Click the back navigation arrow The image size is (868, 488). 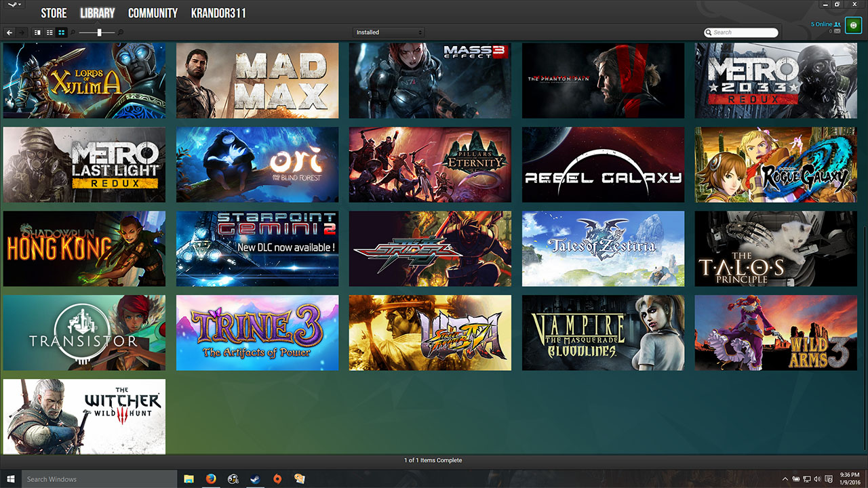pyautogui.click(x=9, y=33)
